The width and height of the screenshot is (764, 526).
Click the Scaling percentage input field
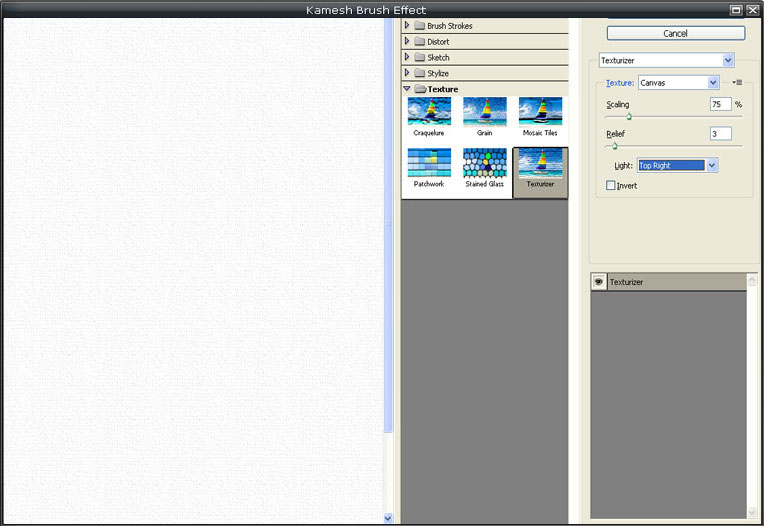[721, 104]
